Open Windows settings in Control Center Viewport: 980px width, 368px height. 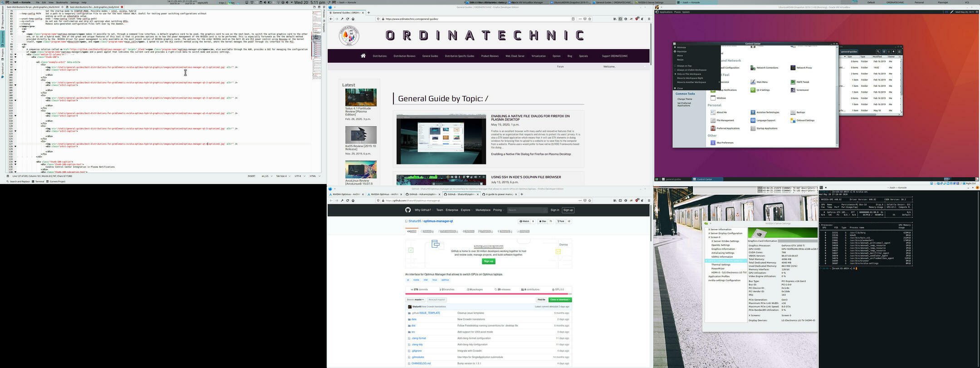point(718,98)
